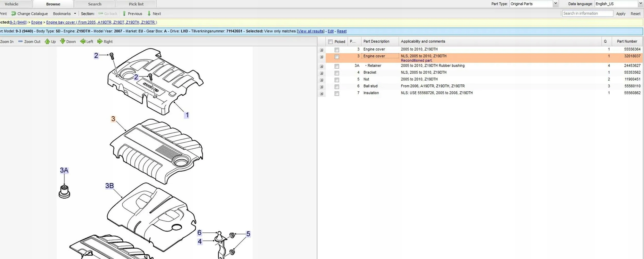Image resolution: width=644 pixels, height=259 pixels.
Task: Click the Edit filter link
Action: point(331,31)
